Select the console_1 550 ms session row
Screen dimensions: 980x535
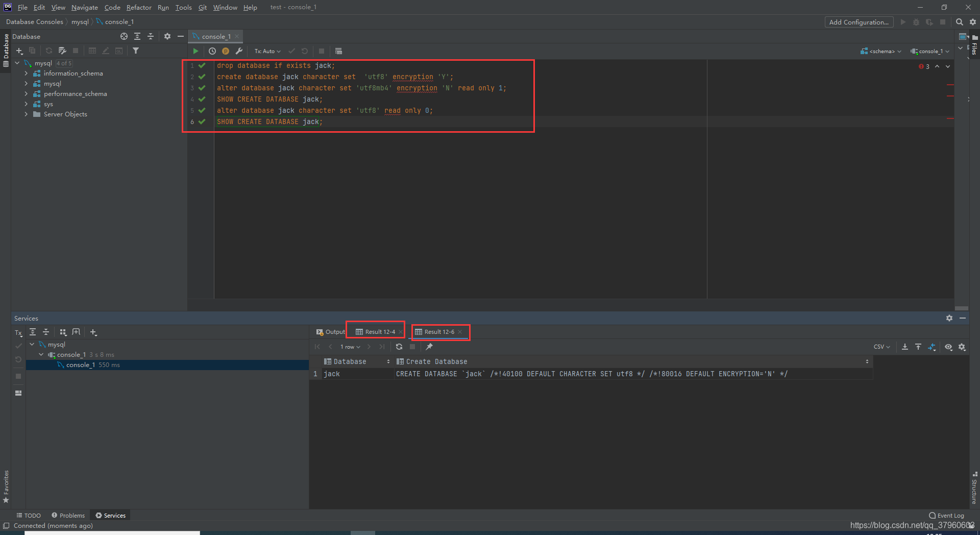[167, 365]
